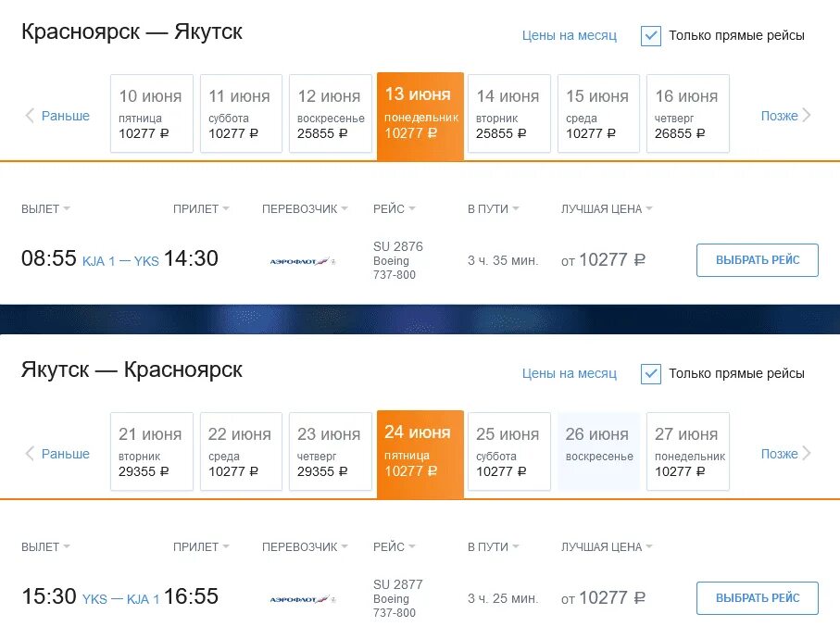The width and height of the screenshot is (840, 639).
Task: Select the 27 июня понедельник date tab
Action: tap(687, 451)
